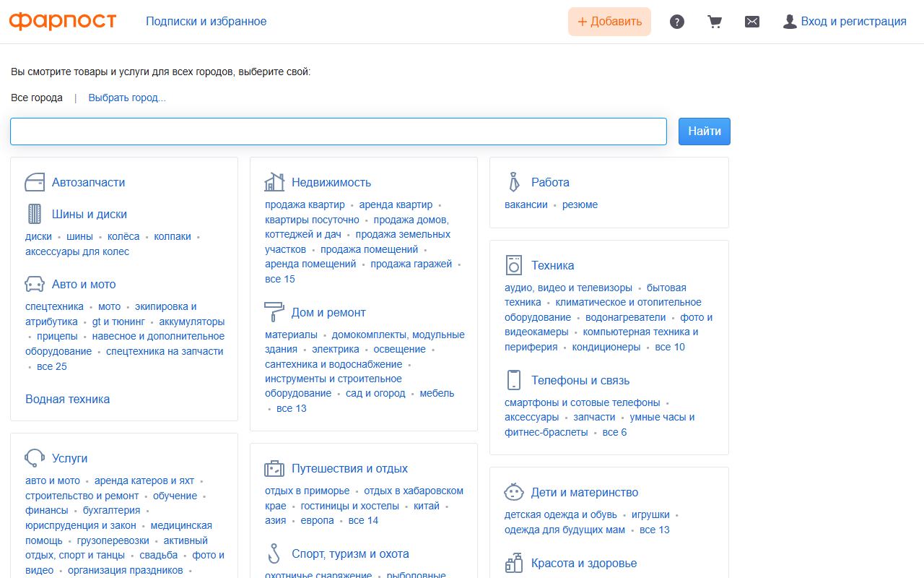
Task: Open Вход и регистрация
Action: tap(845, 22)
